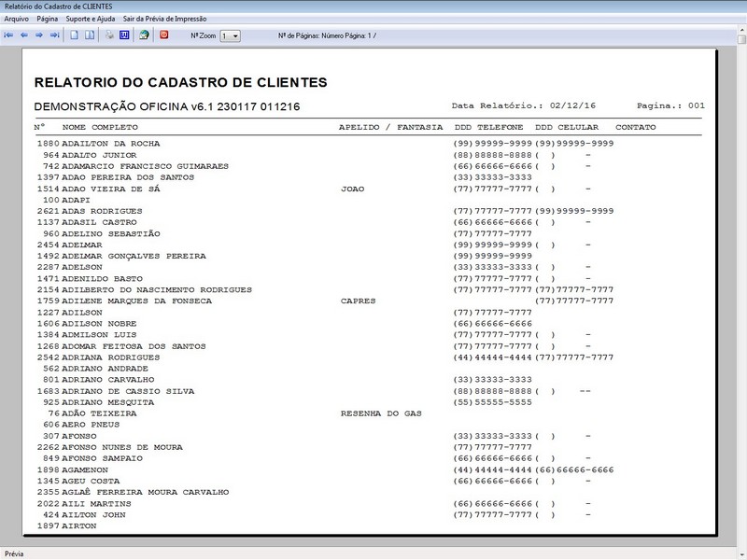The width and height of the screenshot is (747, 560).
Task: Click the name ADILSON NOBRE
Action: point(99,324)
